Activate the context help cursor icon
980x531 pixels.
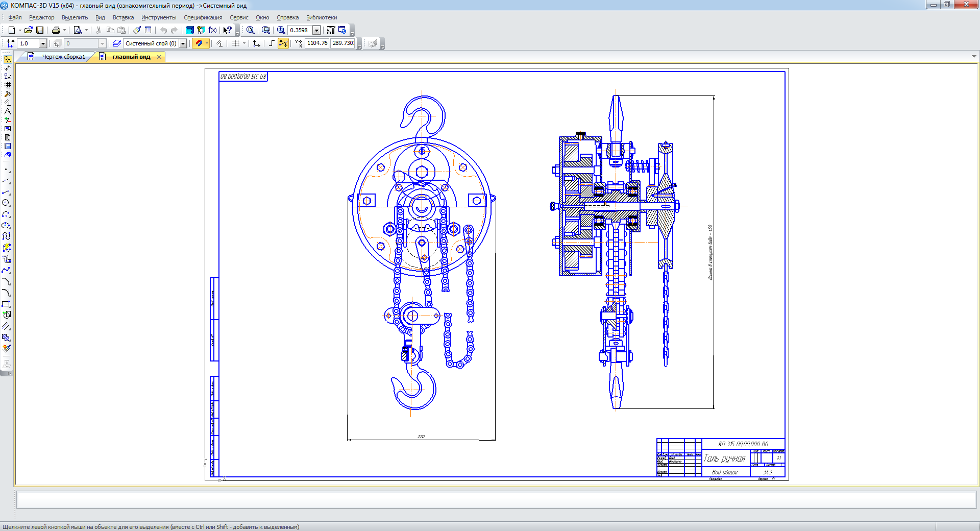228,30
